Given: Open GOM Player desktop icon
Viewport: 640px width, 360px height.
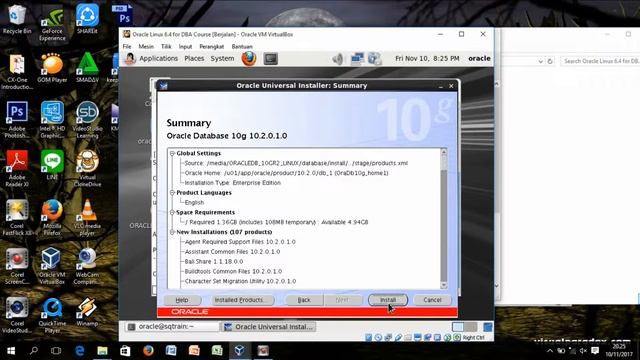Looking at the screenshot, I should [x=52, y=68].
